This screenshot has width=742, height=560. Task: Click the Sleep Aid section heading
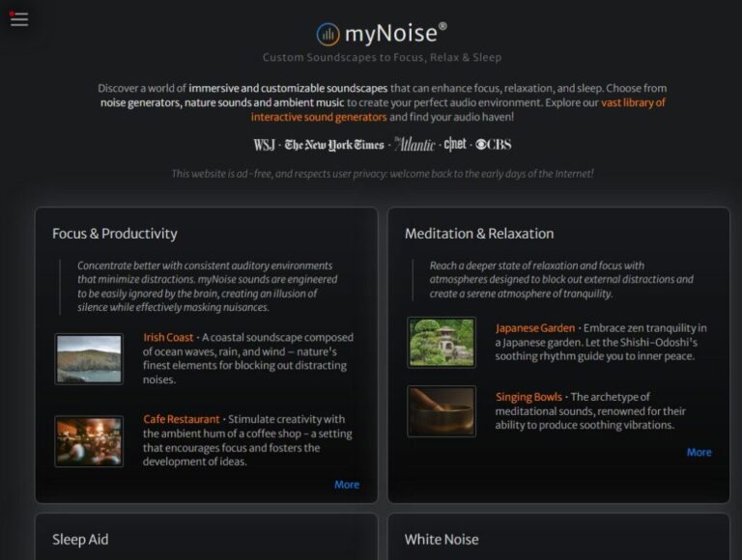pos(80,540)
